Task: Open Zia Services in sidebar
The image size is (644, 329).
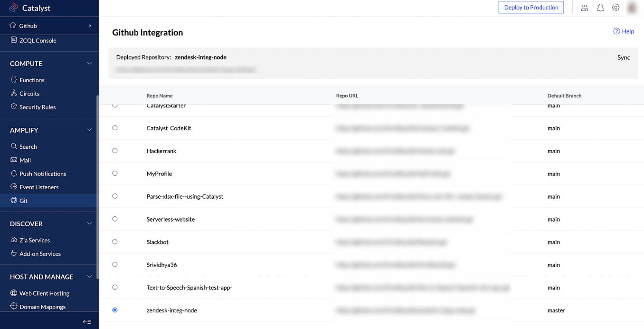Action: (x=34, y=240)
